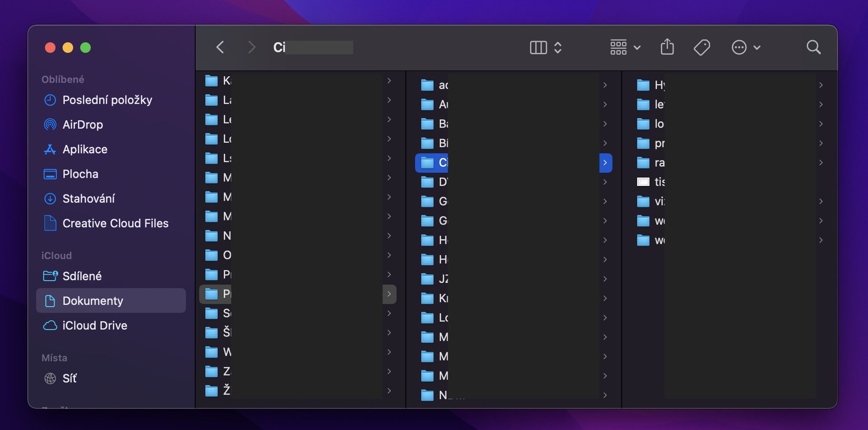This screenshot has height=430, width=868.
Task: Click the Místa section header
Action: 54,358
